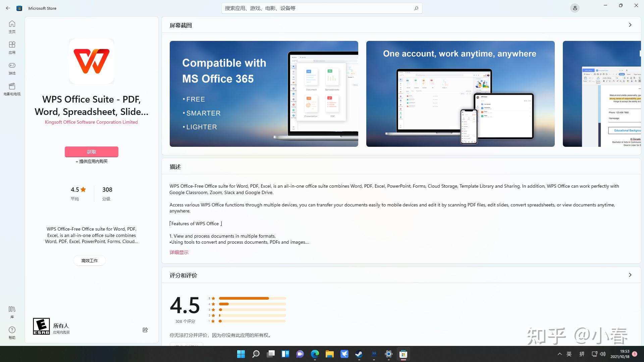Open the 应用 Apps section in sidebar
The height and width of the screenshot is (362, 644).
[12, 48]
